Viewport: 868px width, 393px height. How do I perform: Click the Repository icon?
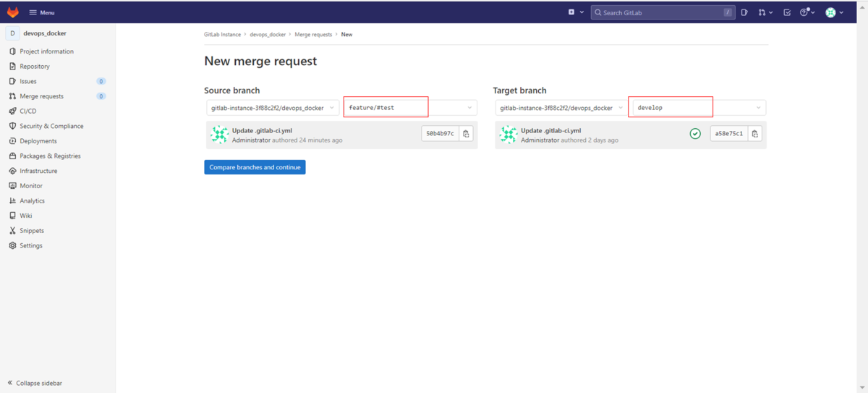point(12,67)
